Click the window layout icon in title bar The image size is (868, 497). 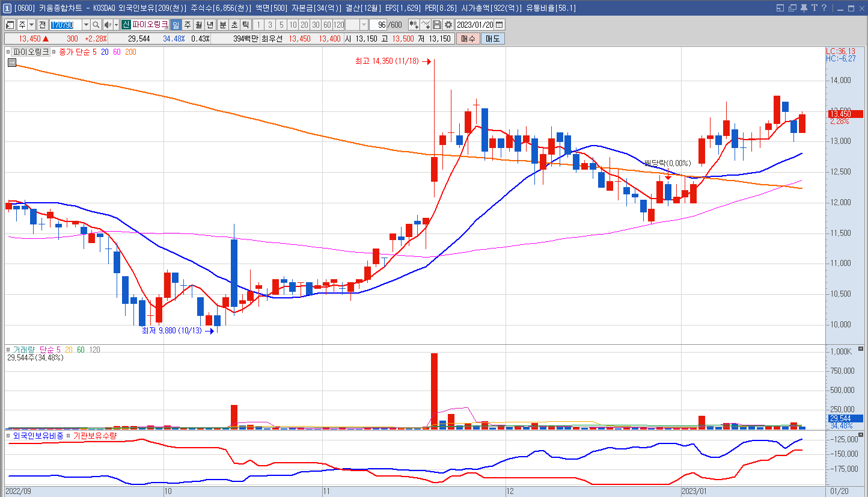pyautogui.click(x=780, y=8)
